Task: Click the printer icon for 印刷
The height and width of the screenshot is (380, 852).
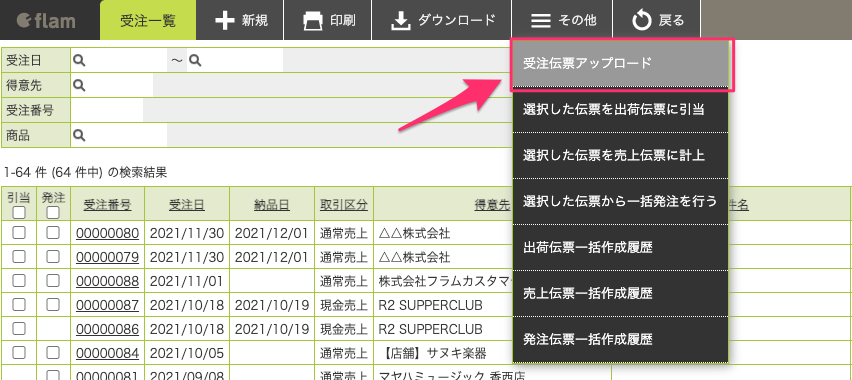Action: click(312, 21)
